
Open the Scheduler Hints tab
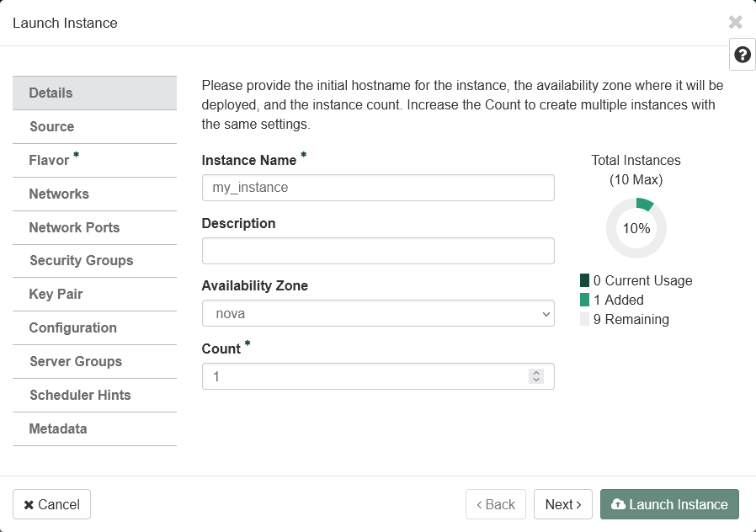pyautogui.click(x=94, y=396)
